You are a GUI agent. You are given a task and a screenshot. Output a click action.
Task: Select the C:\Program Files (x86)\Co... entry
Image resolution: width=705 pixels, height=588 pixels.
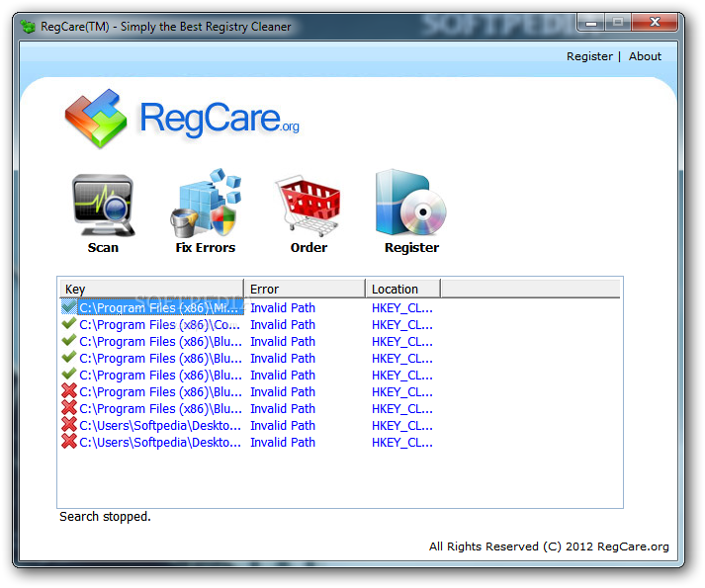(159, 325)
